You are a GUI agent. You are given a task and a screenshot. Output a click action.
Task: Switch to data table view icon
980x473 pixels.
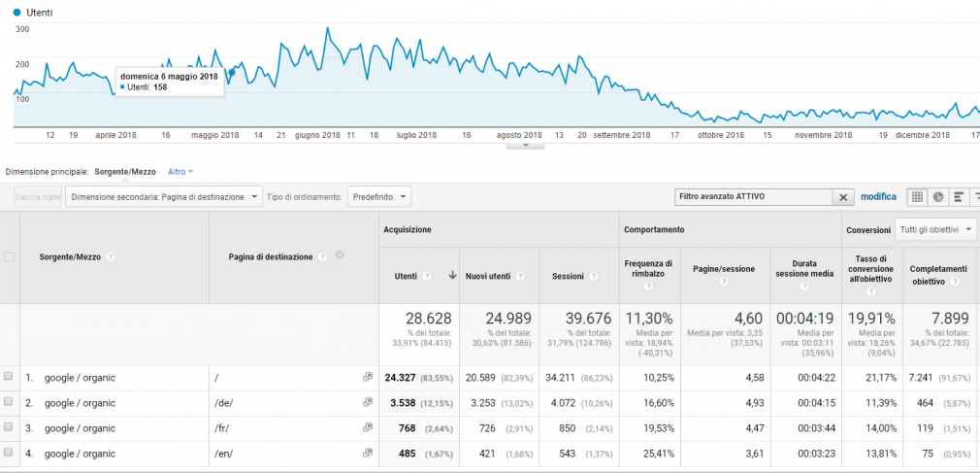917,197
